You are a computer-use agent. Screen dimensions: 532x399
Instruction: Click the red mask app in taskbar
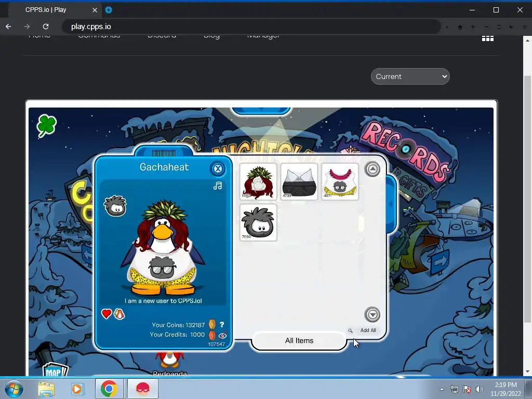143,389
